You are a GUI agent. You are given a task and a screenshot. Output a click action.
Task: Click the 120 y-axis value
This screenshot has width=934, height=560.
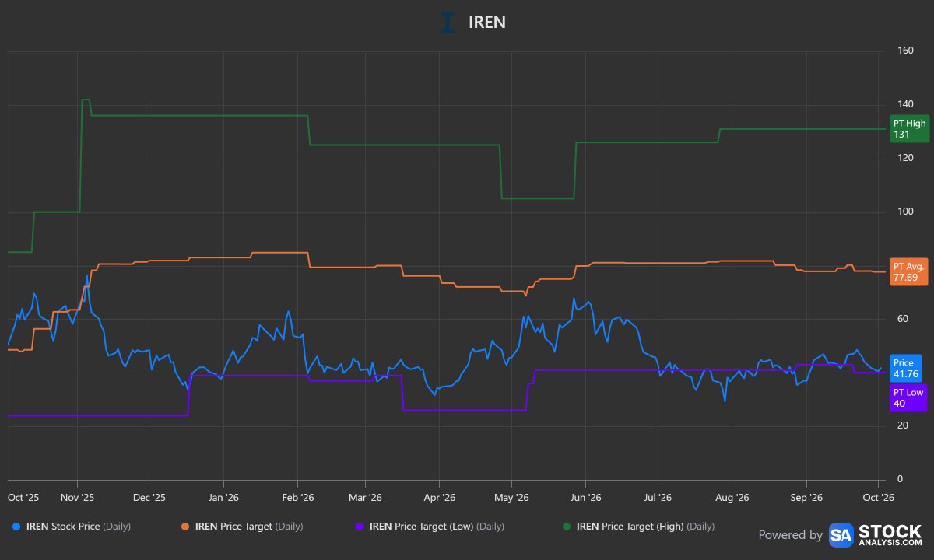905,158
